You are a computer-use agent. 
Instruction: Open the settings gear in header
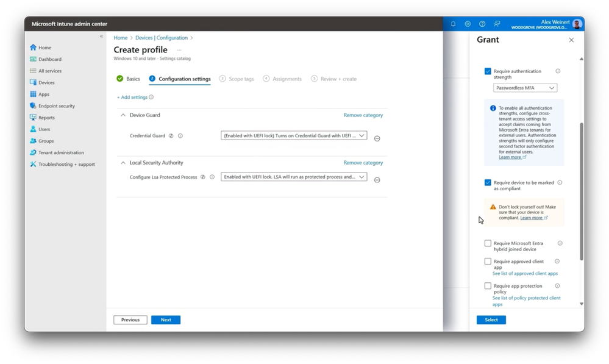click(x=468, y=24)
